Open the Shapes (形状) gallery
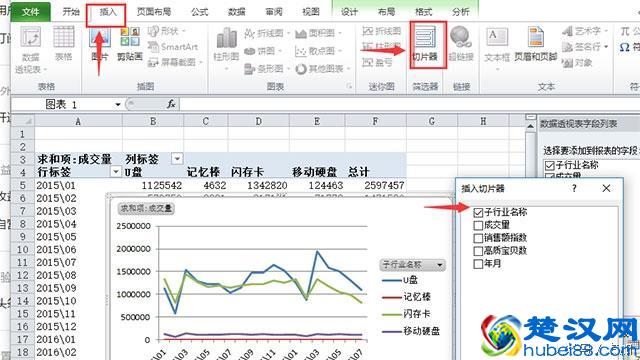This screenshot has height=360, width=640. coord(167,31)
